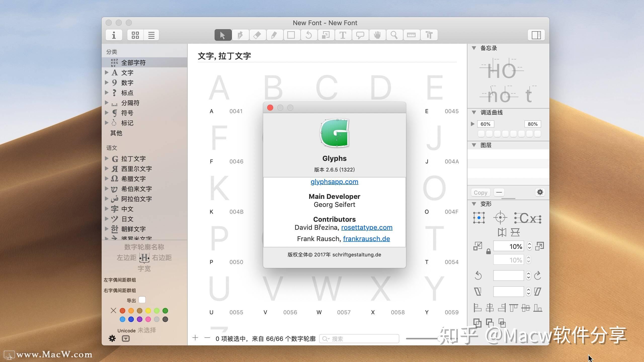Select the Measure ruler tool
The width and height of the screenshot is (644, 362).
(x=412, y=35)
